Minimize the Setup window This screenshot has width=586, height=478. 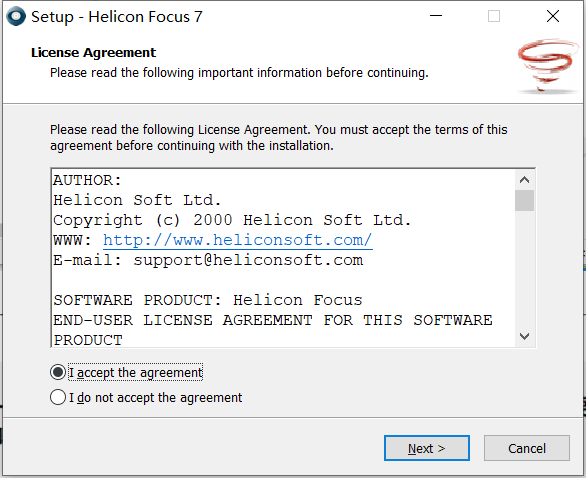pyautogui.click(x=436, y=16)
